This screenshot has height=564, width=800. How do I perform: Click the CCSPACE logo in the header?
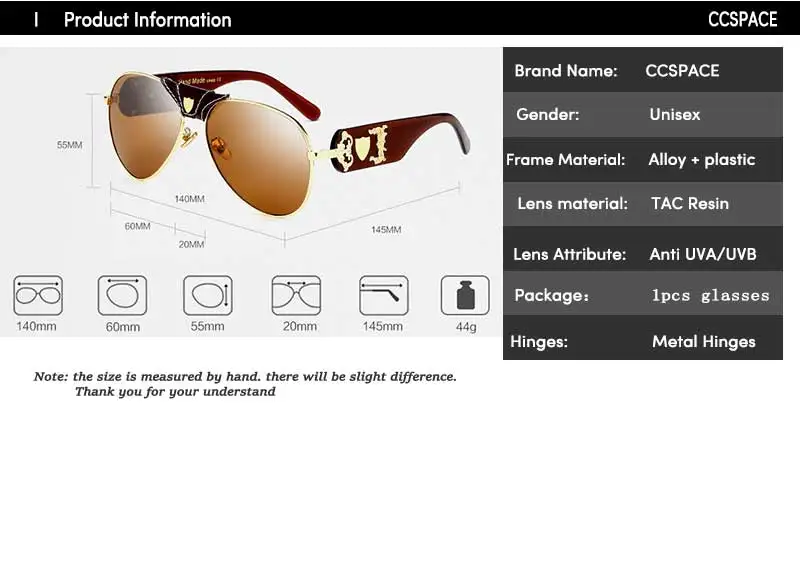pos(742,19)
